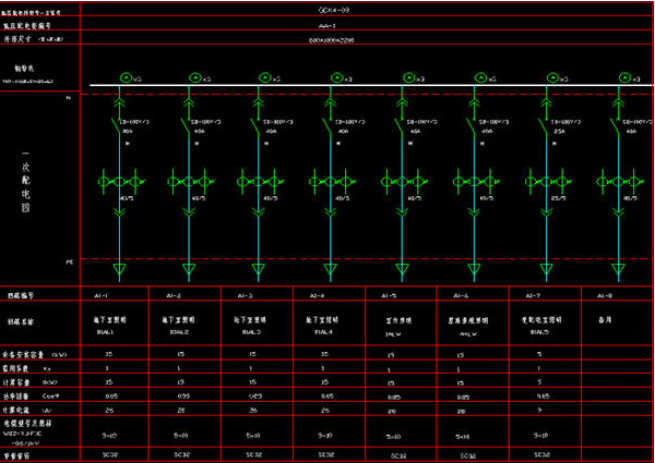Select the white horizontal busbar line

(360, 85)
